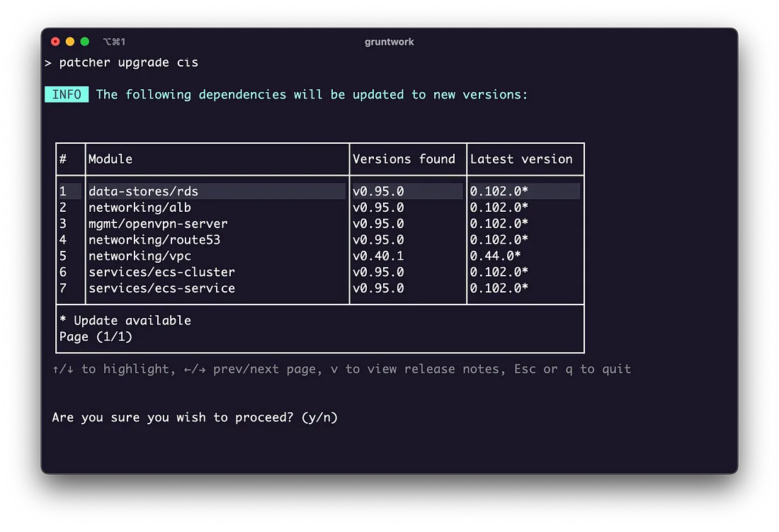The image size is (779, 532).
Task: Click the green zoom window button
Action: coord(85,42)
